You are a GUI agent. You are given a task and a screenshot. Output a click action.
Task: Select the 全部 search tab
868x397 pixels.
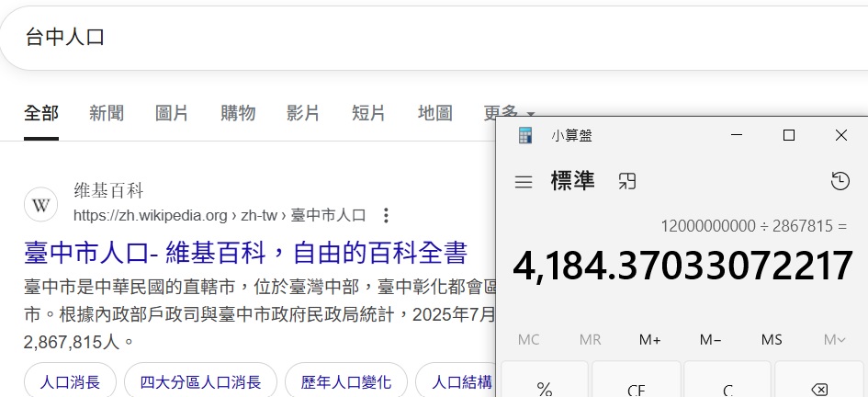coord(41,114)
